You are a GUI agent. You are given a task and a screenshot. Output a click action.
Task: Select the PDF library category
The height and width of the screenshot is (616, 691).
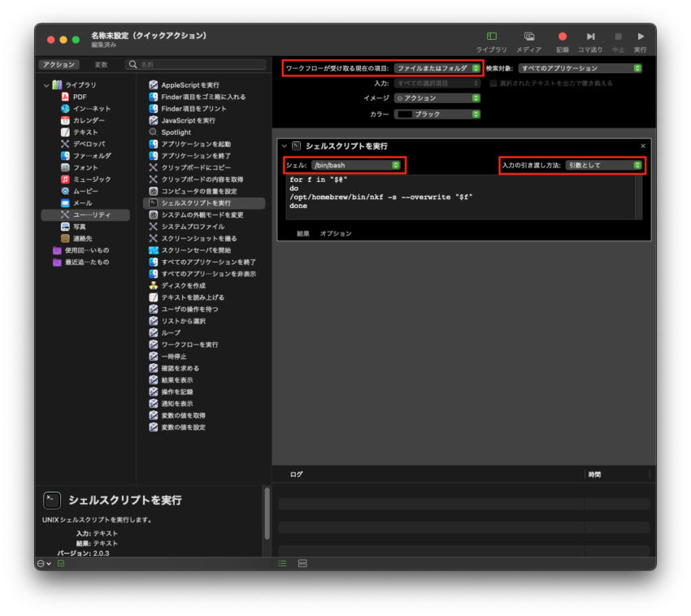80,97
